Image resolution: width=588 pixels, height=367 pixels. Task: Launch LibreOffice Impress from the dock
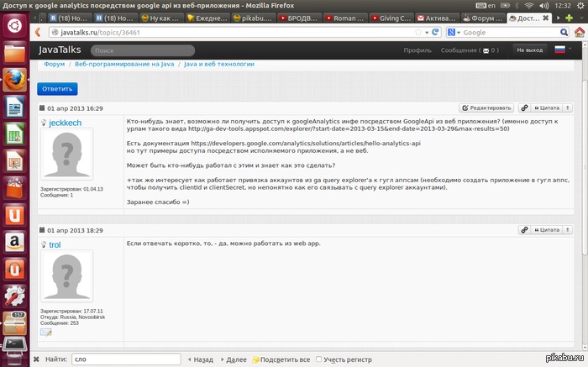pos(14,161)
